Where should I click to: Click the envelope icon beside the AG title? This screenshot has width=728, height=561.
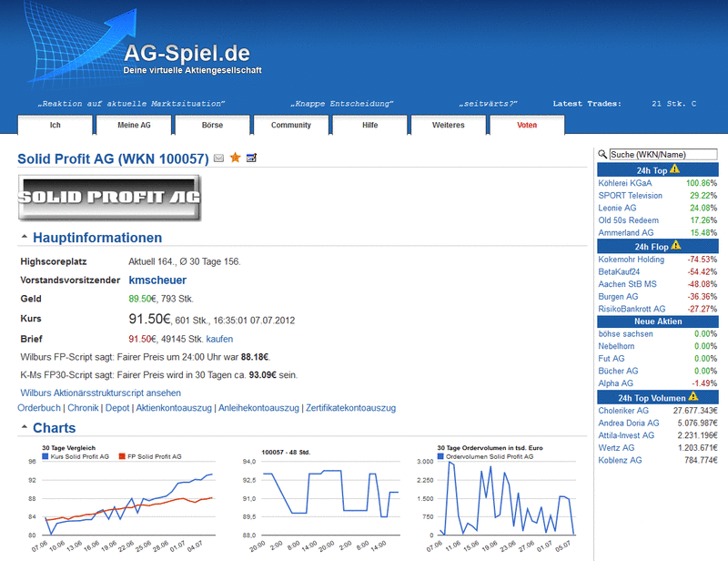(x=218, y=158)
